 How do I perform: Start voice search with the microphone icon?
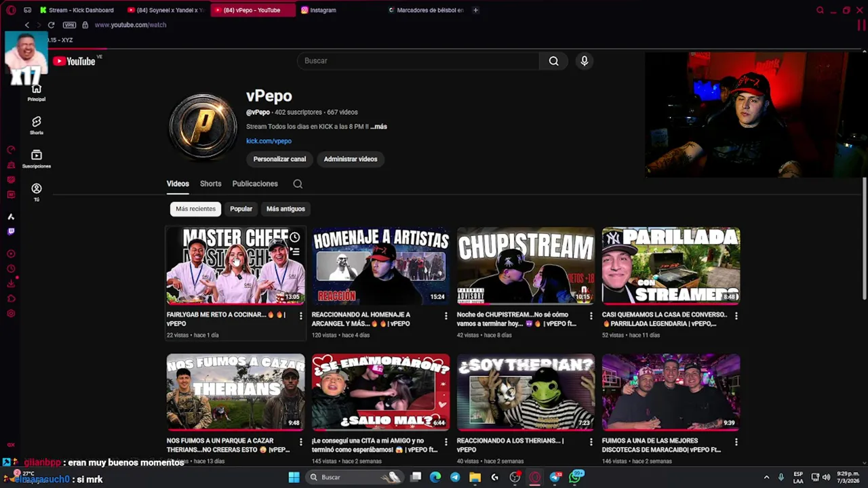pos(585,61)
